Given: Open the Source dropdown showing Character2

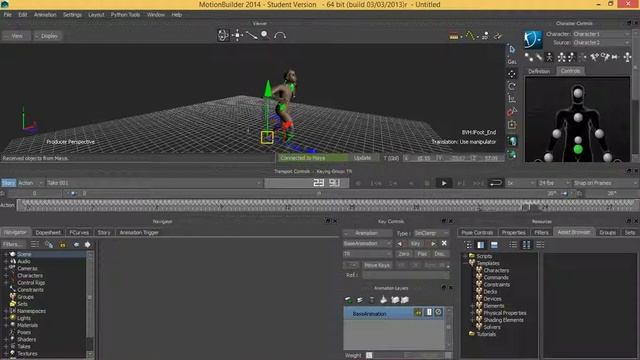Looking at the screenshot, I should click(601, 42).
